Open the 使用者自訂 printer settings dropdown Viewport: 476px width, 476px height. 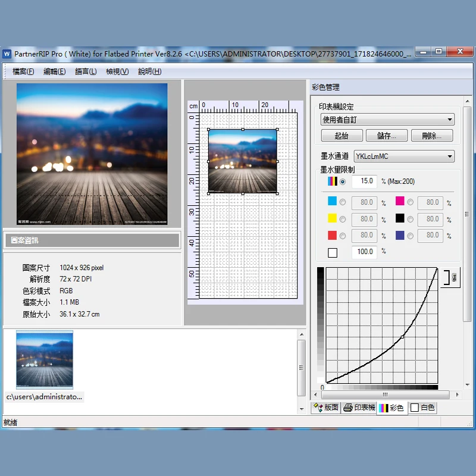click(x=387, y=119)
